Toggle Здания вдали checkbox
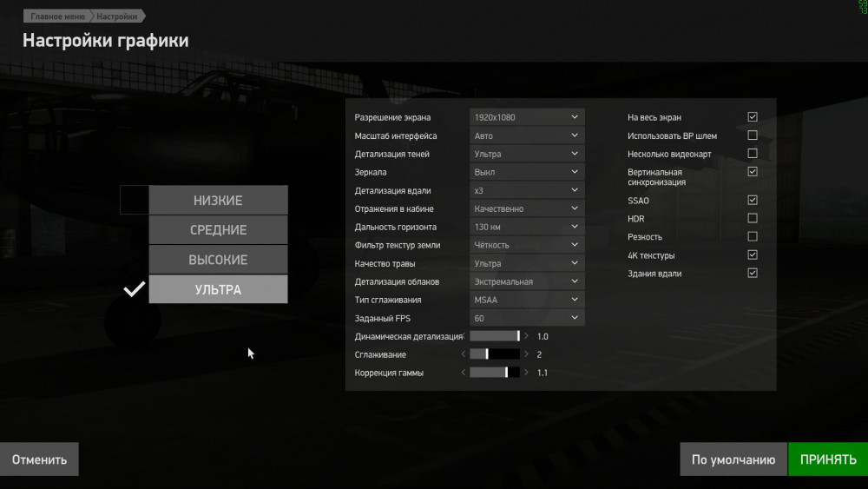The image size is (868, 489). tap(753, 273)
